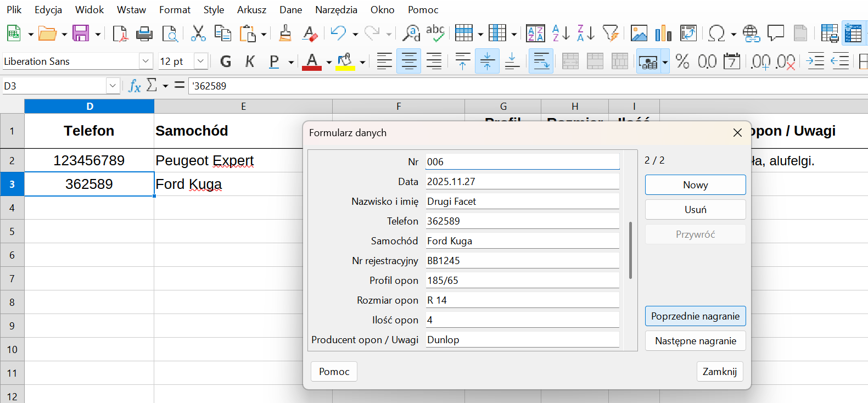Apply the red font color
Viewport: 868px width, 403px height.
[x=312, y=61]
